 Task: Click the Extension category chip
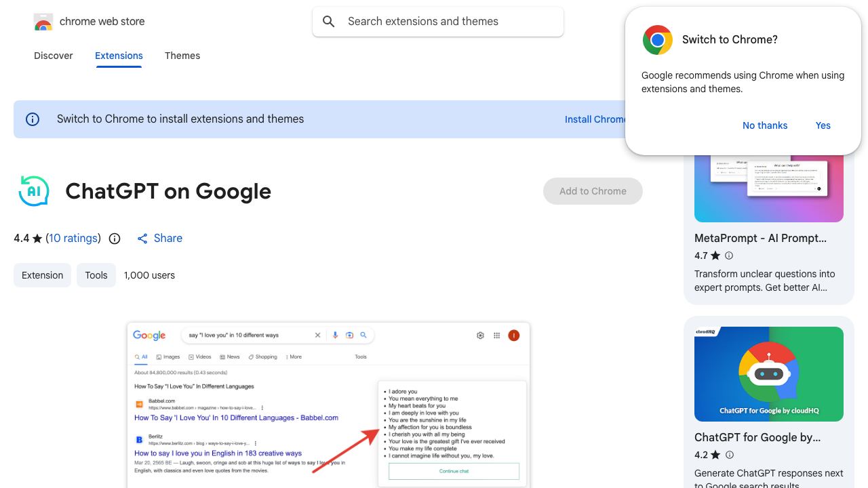42,275
